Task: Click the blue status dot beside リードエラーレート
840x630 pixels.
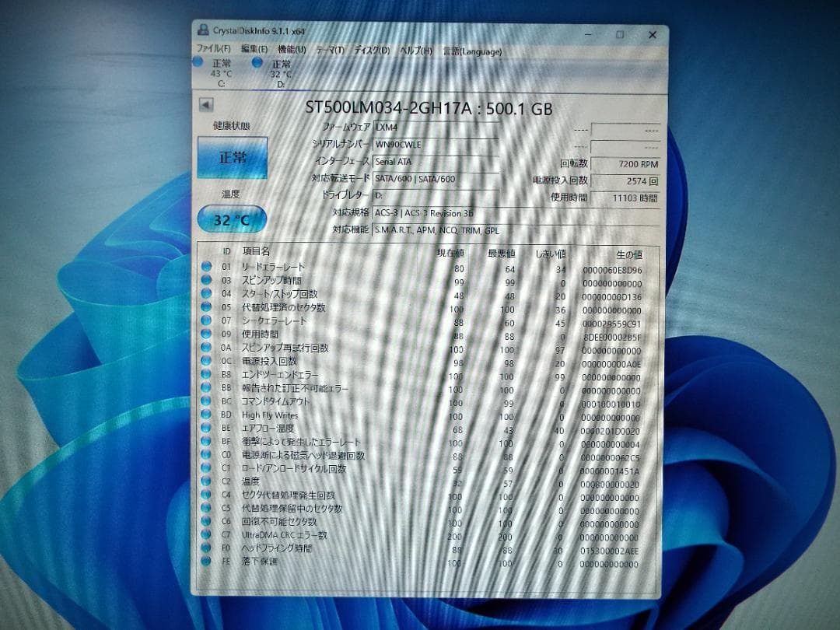Action: tap(205, 266)
